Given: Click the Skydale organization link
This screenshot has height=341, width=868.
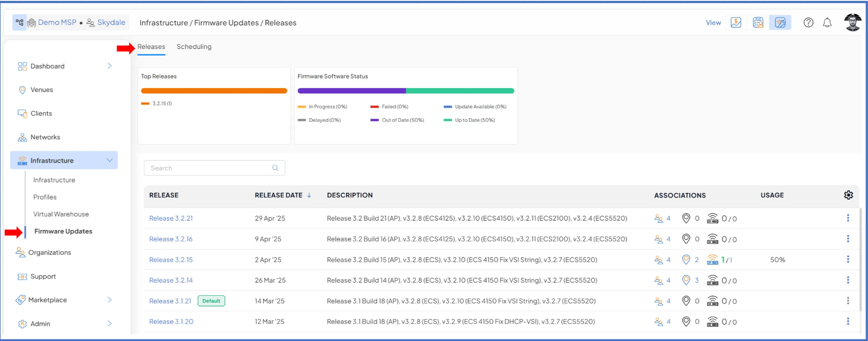Looking at the screenshot, I should point(111,22).
